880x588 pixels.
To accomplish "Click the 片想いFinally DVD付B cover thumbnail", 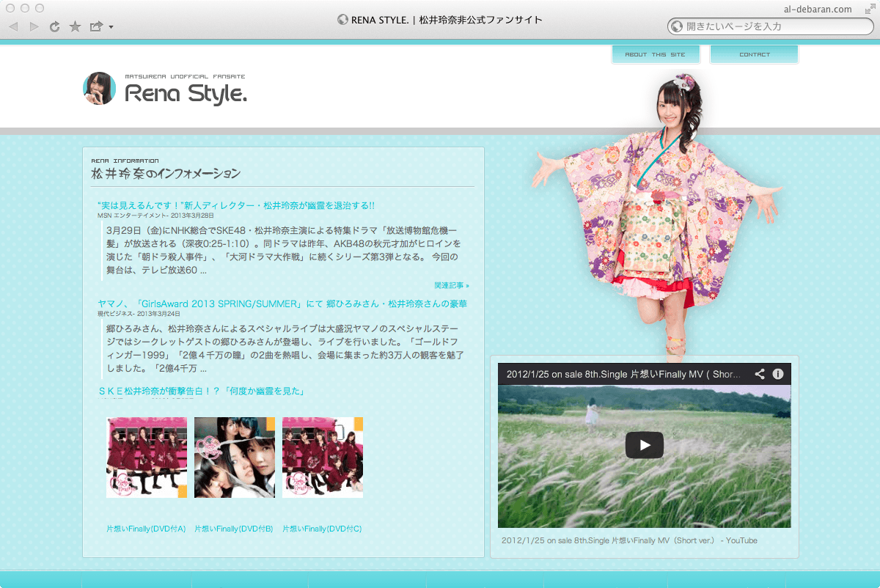I will 235,457.
